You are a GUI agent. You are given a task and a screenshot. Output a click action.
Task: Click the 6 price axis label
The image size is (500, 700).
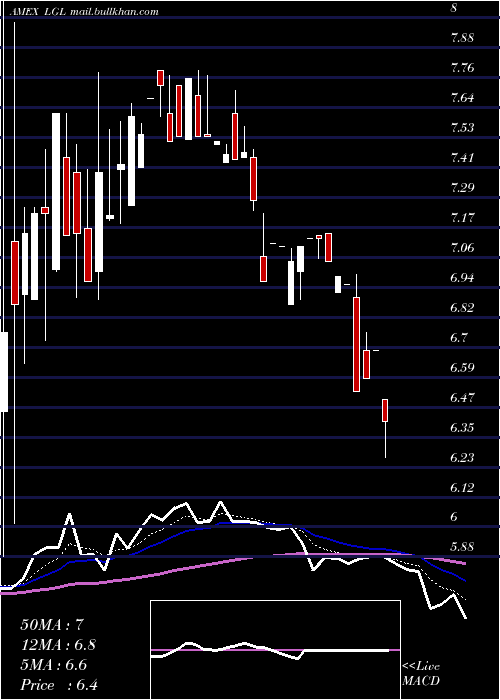tap(454, 517)
